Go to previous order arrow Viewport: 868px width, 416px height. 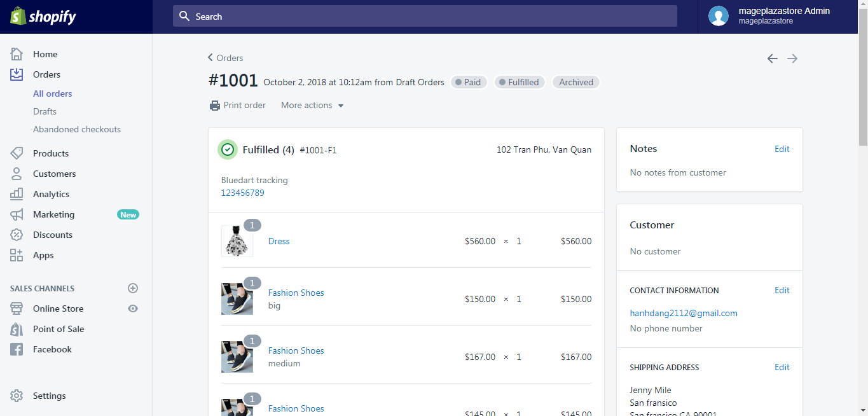click(772, 59)
